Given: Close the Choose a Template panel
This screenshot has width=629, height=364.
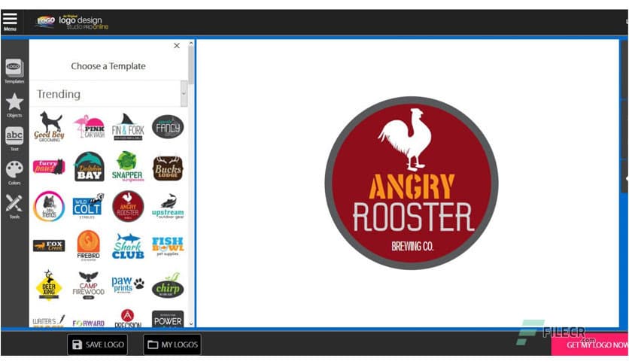Looking at the screenshot, I should click(x=177, y=46).
